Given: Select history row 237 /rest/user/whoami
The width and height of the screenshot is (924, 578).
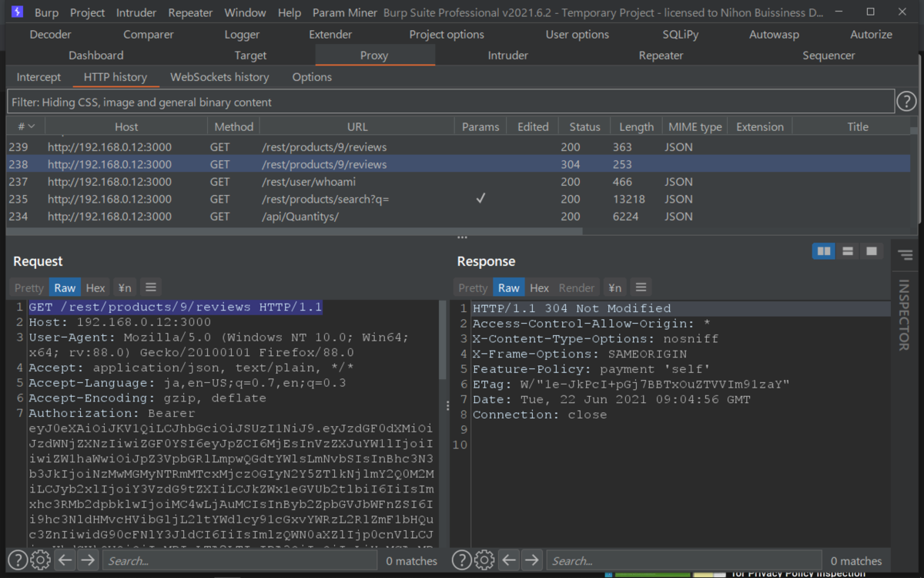Looking at the screenshot, I should coord(458,182).
